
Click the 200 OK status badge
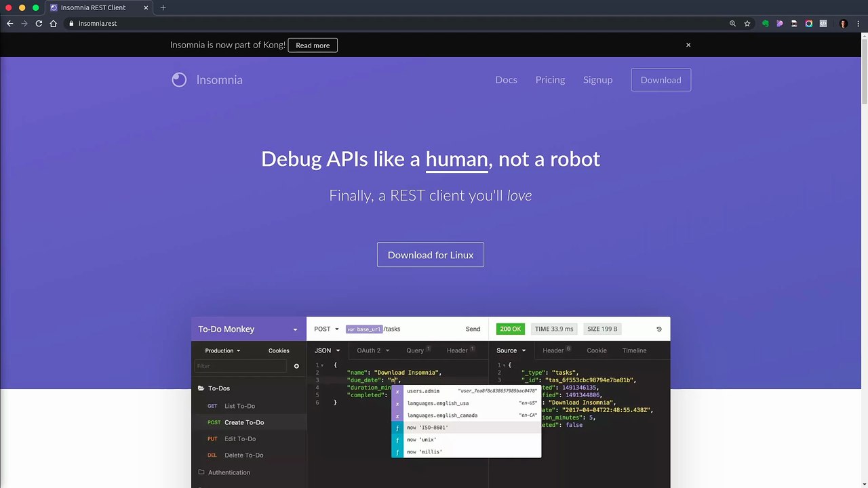click(x=510, y=329)
